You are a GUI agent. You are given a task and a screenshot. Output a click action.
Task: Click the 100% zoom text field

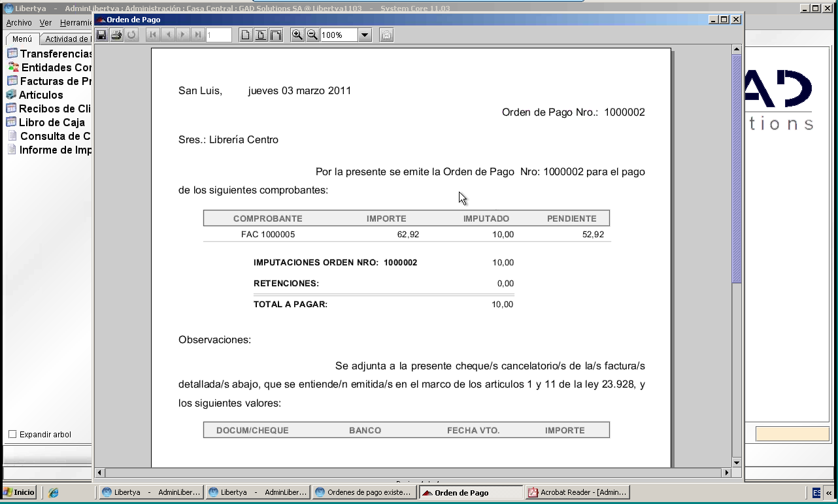click(339, 35)
